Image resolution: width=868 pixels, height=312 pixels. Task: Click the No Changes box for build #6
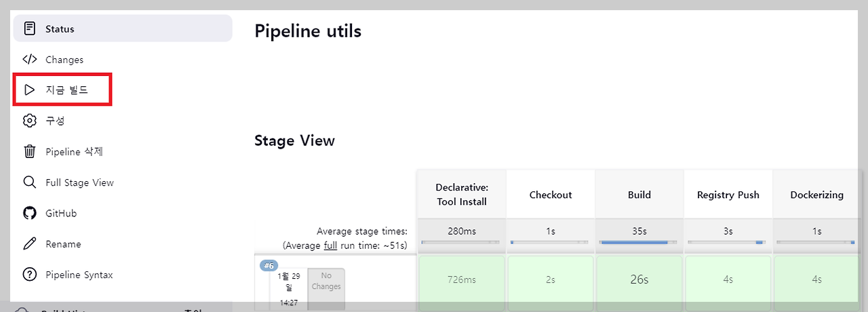click(326, 288)
